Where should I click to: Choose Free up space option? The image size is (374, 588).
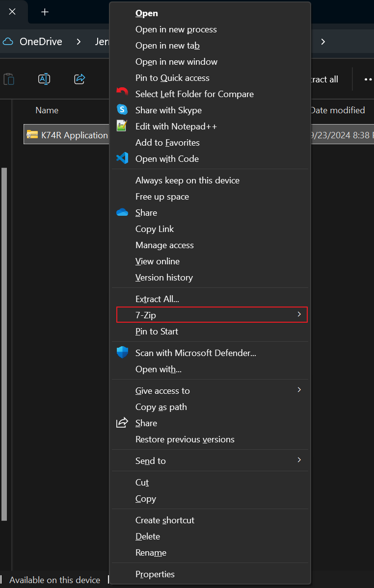(162, 196)
